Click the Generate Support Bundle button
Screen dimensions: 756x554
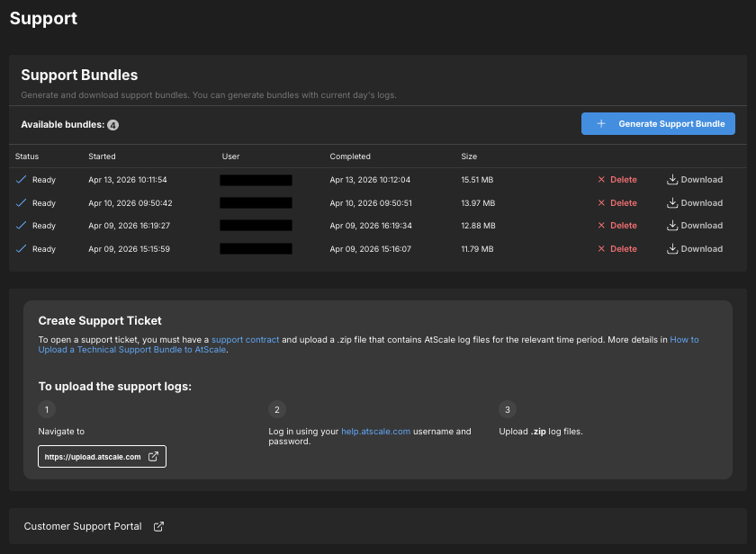[658, 124]
